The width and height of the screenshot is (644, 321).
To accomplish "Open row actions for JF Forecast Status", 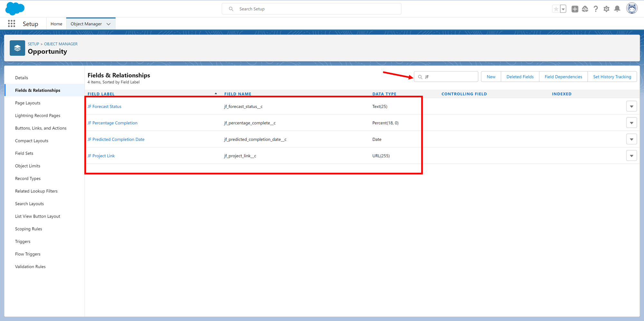I will (631, 106).
